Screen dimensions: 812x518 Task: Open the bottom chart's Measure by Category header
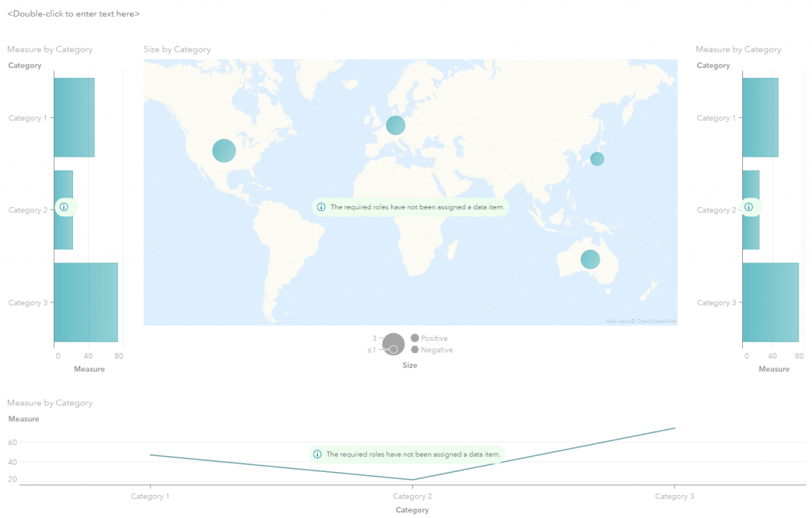click(x=50, y=403)
